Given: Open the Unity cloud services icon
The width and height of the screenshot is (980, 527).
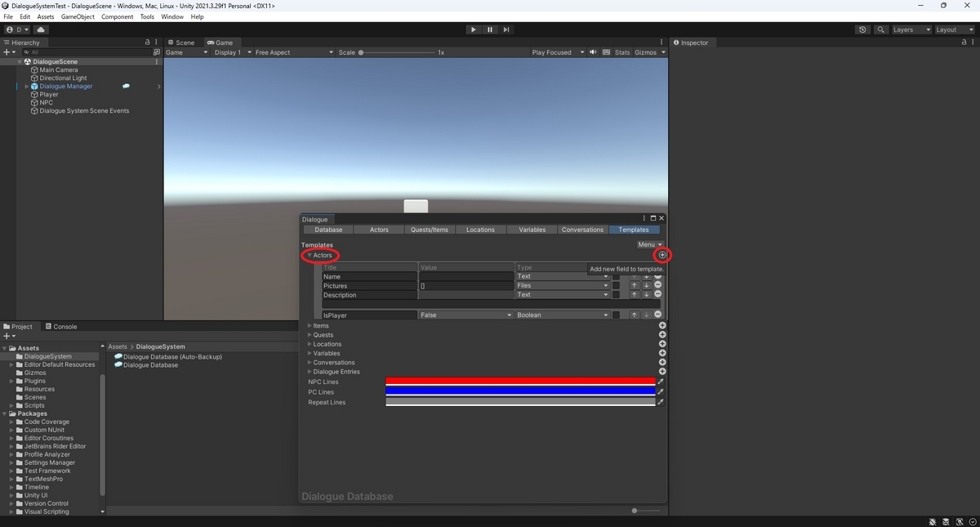Looking at the screenshot, I should point(41,29).
